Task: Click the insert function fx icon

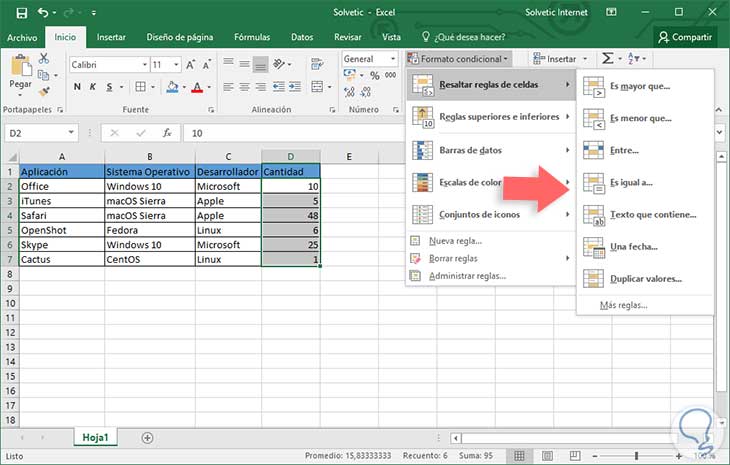Action: tap(167, 133)
